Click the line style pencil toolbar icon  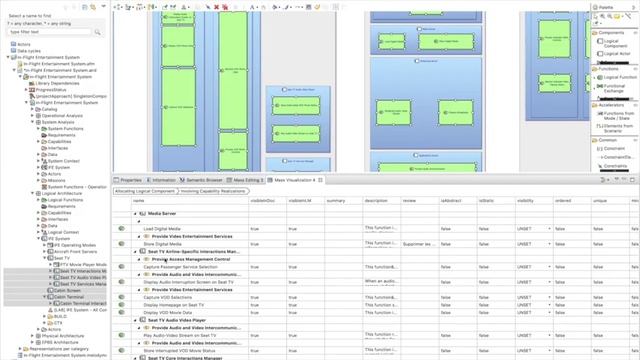(x=287, y=7)
